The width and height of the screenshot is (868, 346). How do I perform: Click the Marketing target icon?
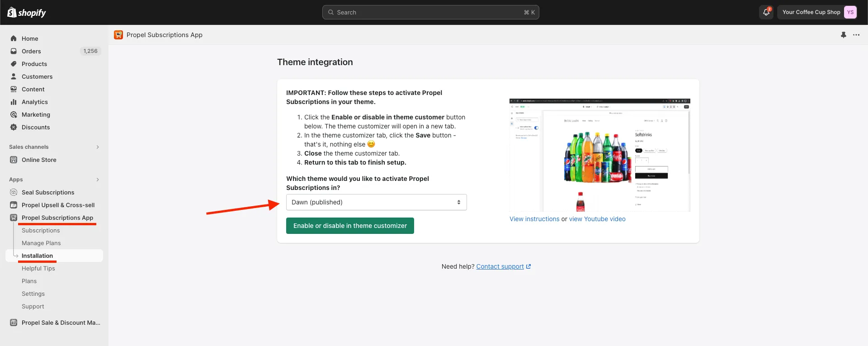pos(14,114)
